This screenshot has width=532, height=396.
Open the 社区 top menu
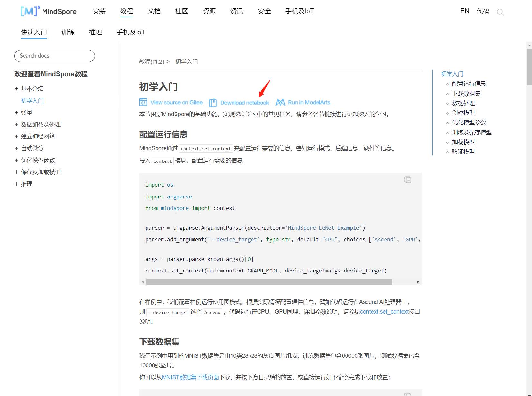pyautogui.click(x=182, y=11)
